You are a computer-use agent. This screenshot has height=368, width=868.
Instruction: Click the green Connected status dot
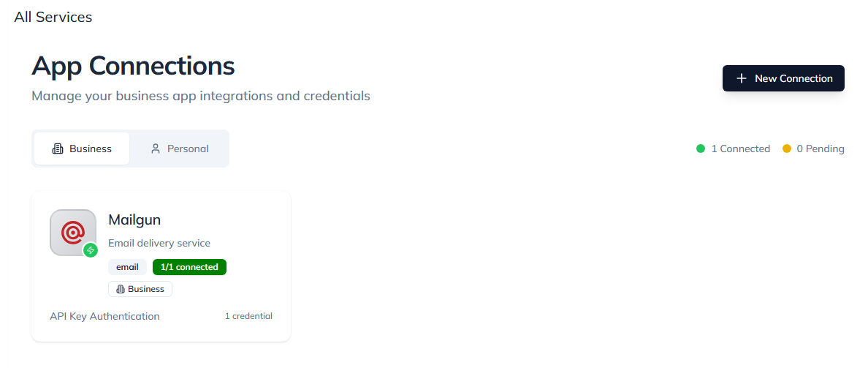click(x=701, y=149)
